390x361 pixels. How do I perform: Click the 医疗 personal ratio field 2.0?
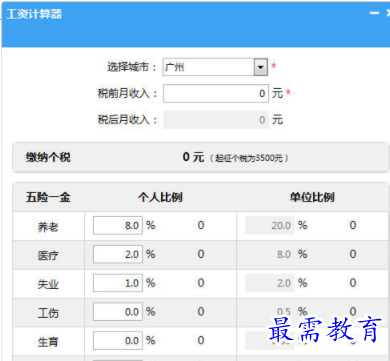click(118, 254)
